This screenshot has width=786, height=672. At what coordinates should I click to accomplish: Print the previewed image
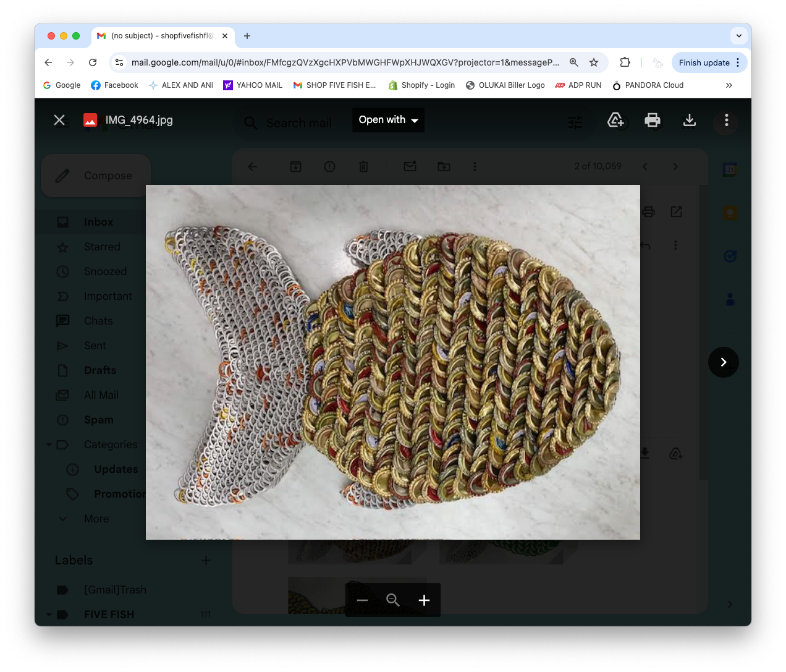click(x=653, y=120)
